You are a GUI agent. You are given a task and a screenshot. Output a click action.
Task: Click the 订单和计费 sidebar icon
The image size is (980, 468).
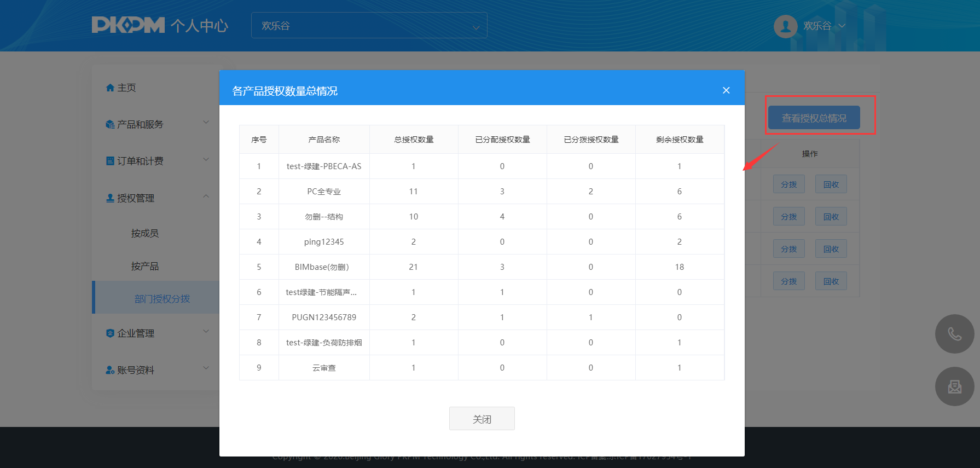(110, 161)
